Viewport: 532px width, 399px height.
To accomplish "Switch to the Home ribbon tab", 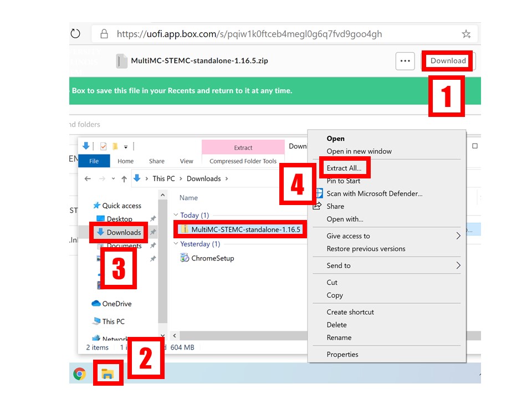I will pos(126,161).
